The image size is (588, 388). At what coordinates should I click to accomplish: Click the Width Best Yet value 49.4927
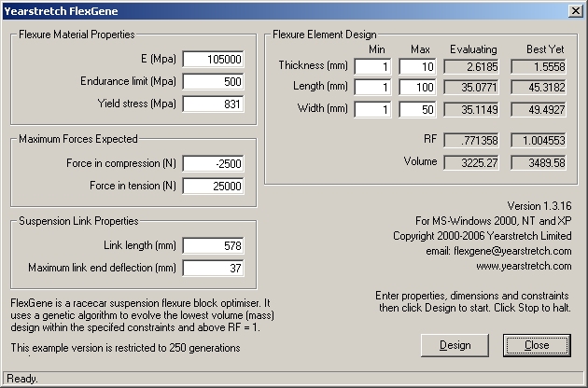tap(539, 109)
